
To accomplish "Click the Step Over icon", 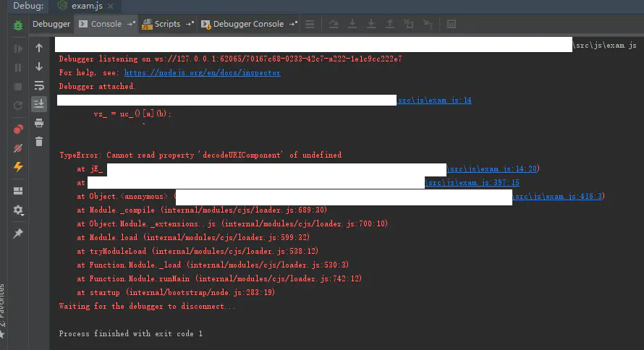I will click(x=334, y=24).
